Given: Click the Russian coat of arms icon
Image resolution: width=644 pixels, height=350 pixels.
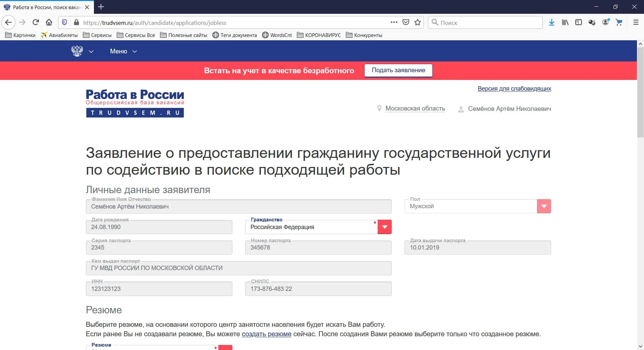Looking at the screenshot, I should tap(77, 51).
